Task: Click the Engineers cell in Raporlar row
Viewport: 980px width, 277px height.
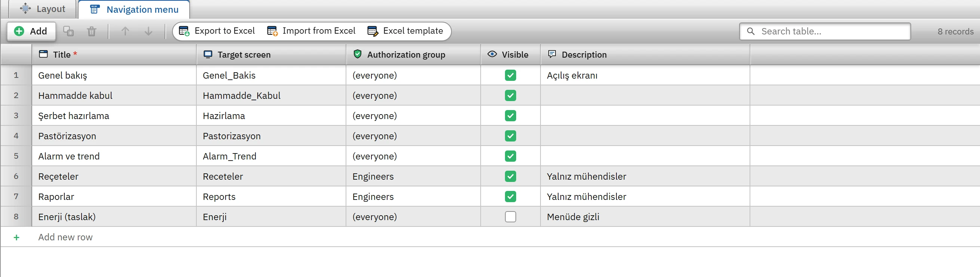Action: click(x=414, y=197)
